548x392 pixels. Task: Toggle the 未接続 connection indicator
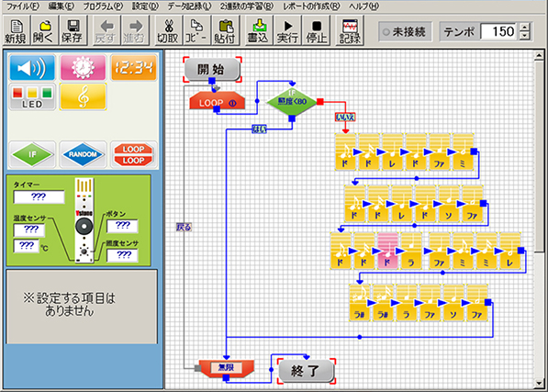click(406, 32)
